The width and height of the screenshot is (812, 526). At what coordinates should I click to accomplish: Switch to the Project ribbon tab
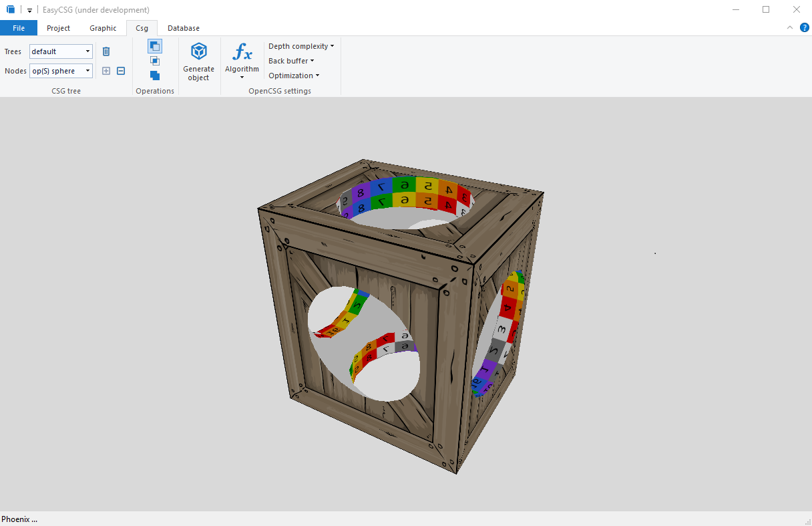[59, 28]
